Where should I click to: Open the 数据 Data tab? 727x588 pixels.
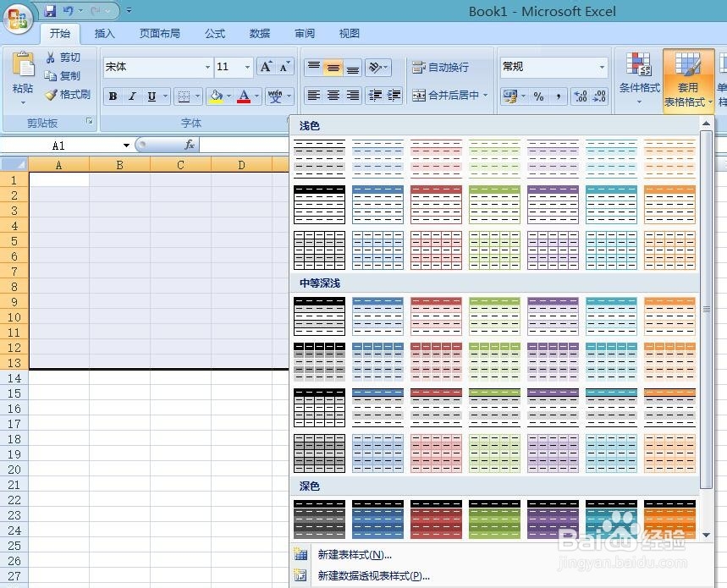(x=260, y=33)
